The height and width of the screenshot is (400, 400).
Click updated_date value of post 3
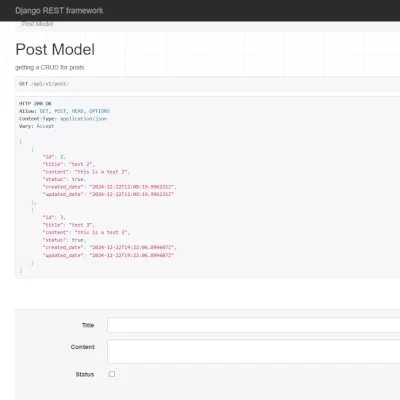coord(132,255)
